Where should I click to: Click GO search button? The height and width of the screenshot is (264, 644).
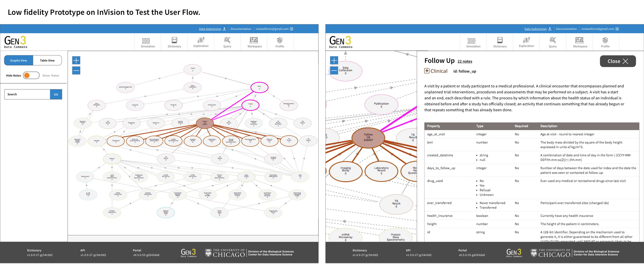56,94
